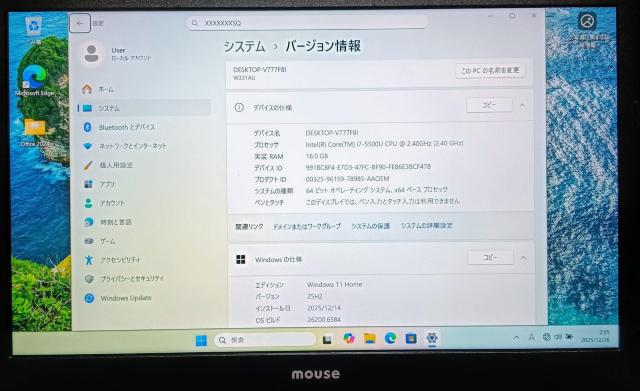Click the User account avatar
Viewport: 640px width, 391px height.
(91, 53)
